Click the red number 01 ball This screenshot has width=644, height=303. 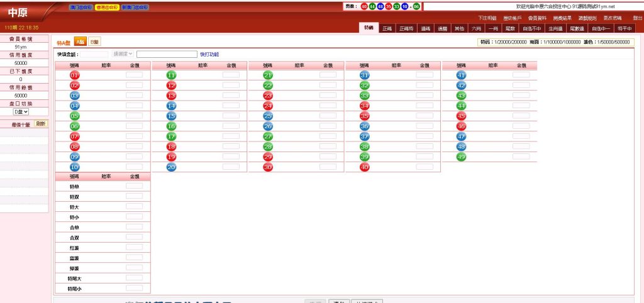coord(75,75)
